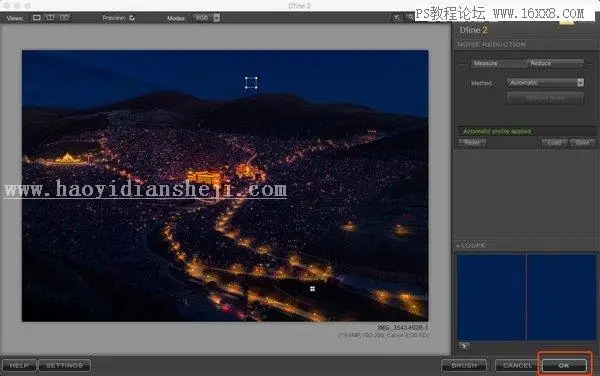Switch to the Reduce tab
This screenshot has height=376, width=600.
[x=555, y=63]
